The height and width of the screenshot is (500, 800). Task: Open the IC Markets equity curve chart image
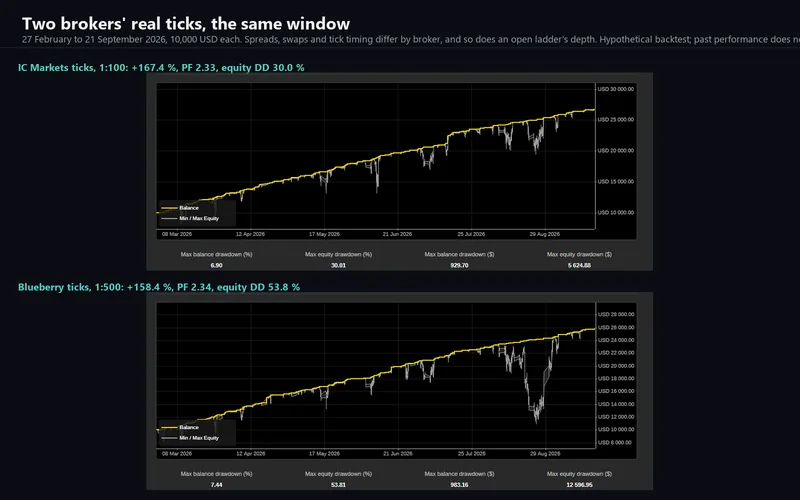tap(399, 171)
